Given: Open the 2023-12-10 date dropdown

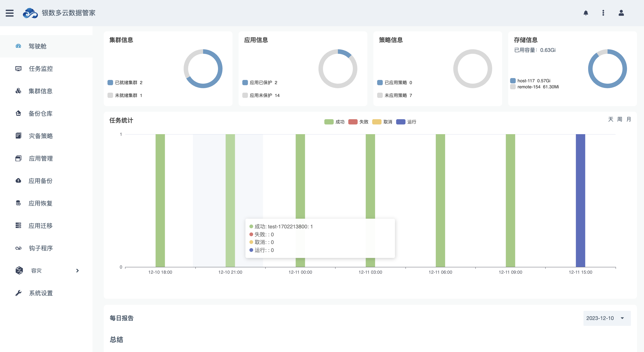Looking at the screenshot, I should pos(607,318).
